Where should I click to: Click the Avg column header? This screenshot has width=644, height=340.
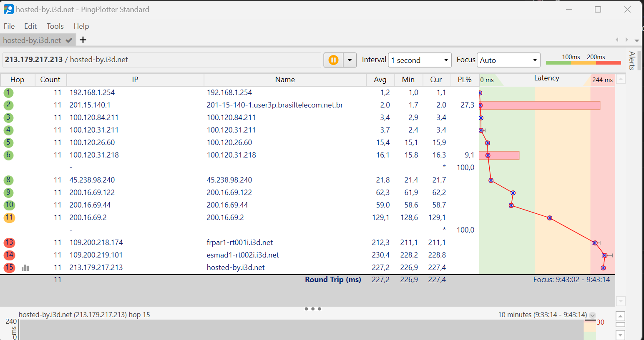tap(380, 80)
